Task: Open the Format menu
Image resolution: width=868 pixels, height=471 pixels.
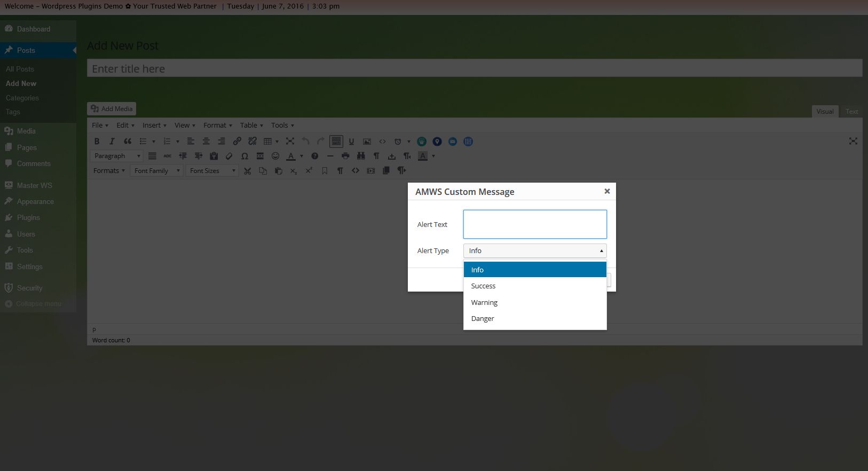Action: [218, 125]
